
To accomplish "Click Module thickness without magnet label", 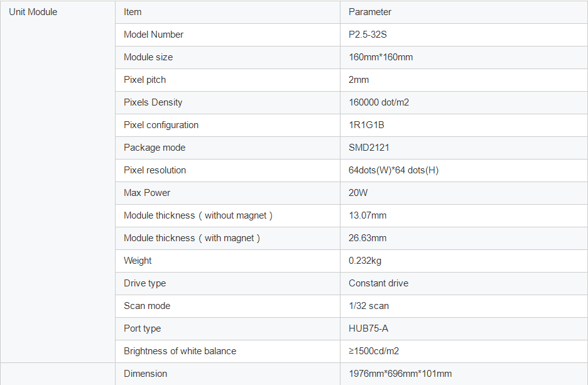I will tap(198, 215).
